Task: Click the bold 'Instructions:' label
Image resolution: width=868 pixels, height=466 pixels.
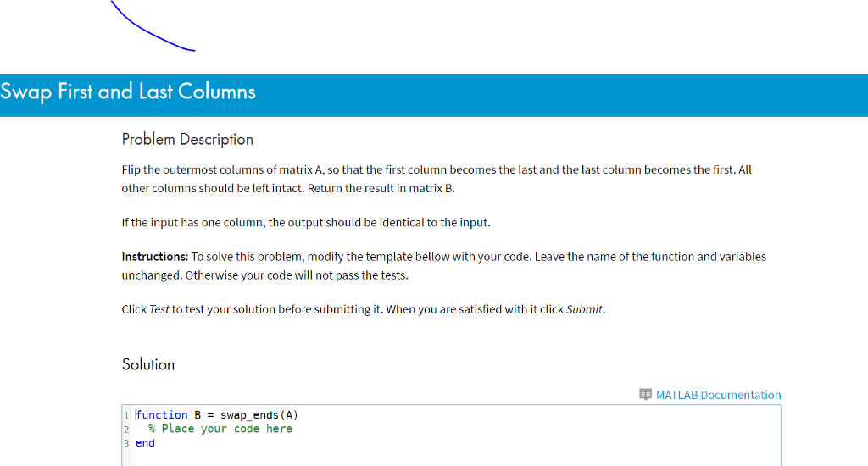Action: click(155, 257)
